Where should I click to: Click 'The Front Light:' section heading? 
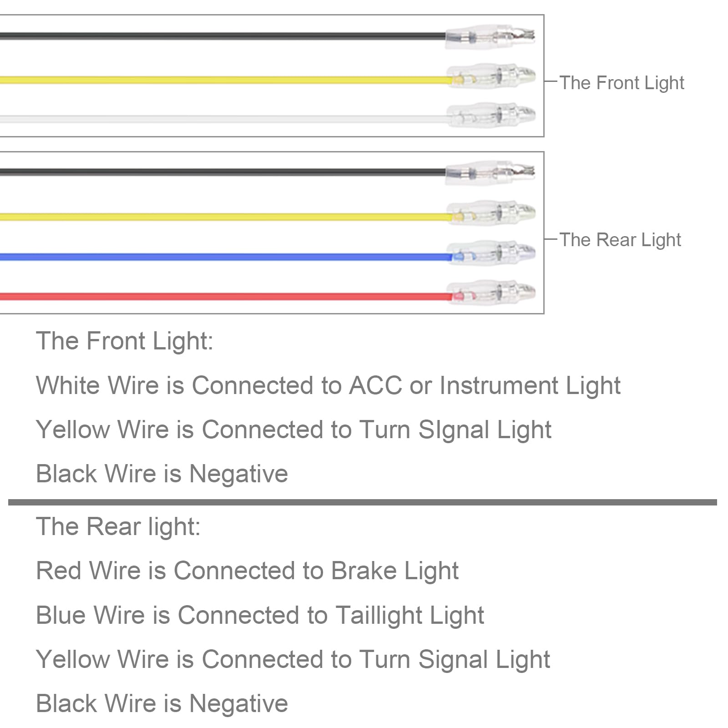(x=125, y=341)
